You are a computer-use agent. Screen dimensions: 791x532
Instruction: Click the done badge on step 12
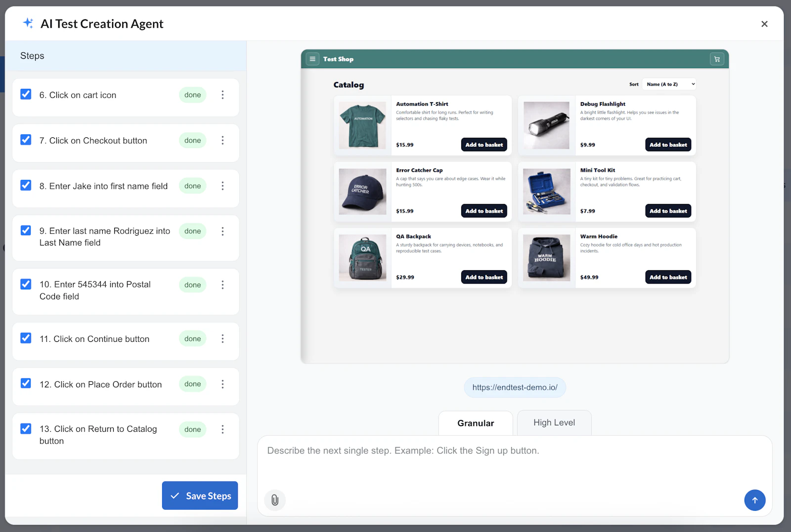pos(192,384)
